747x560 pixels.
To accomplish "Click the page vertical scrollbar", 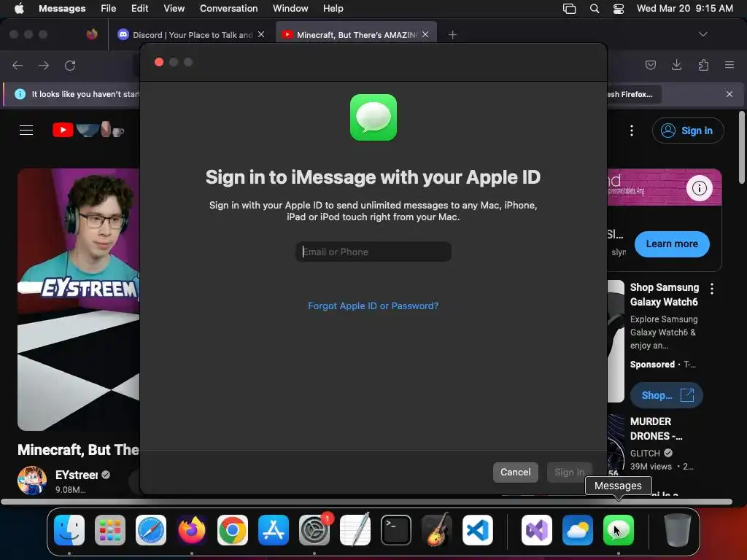I will tap(741, 147).
